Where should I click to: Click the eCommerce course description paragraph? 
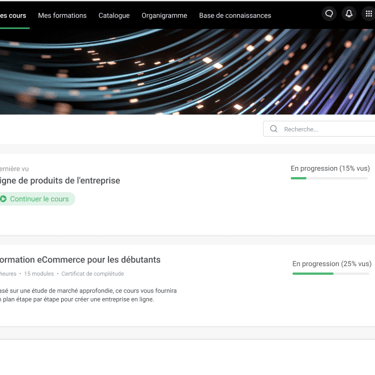click(x=88, y=295)
